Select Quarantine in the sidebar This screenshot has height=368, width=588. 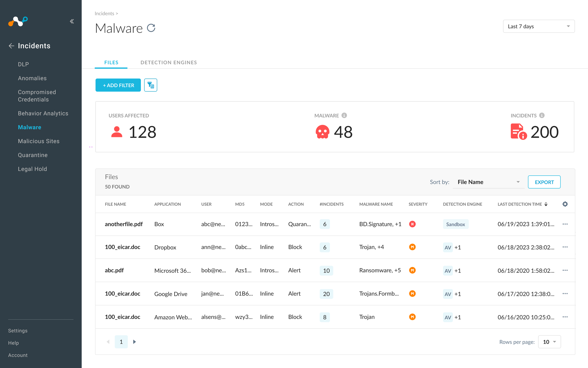33,155
